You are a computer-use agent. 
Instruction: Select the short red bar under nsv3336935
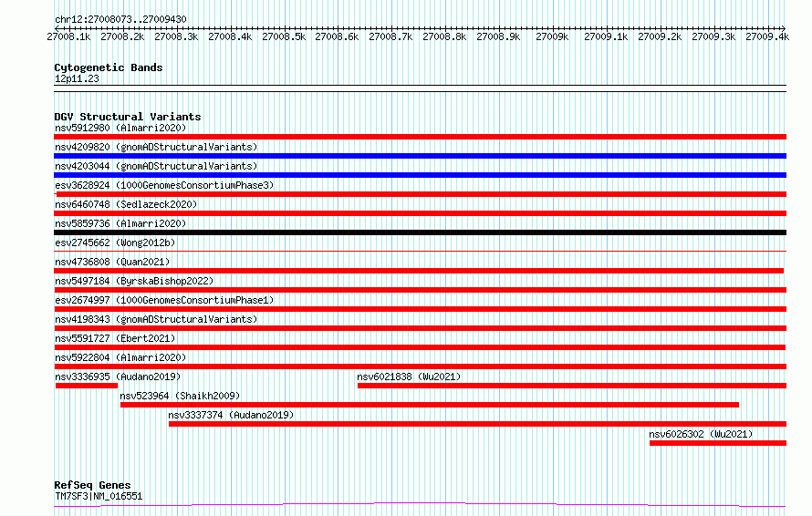pos(87,386)
